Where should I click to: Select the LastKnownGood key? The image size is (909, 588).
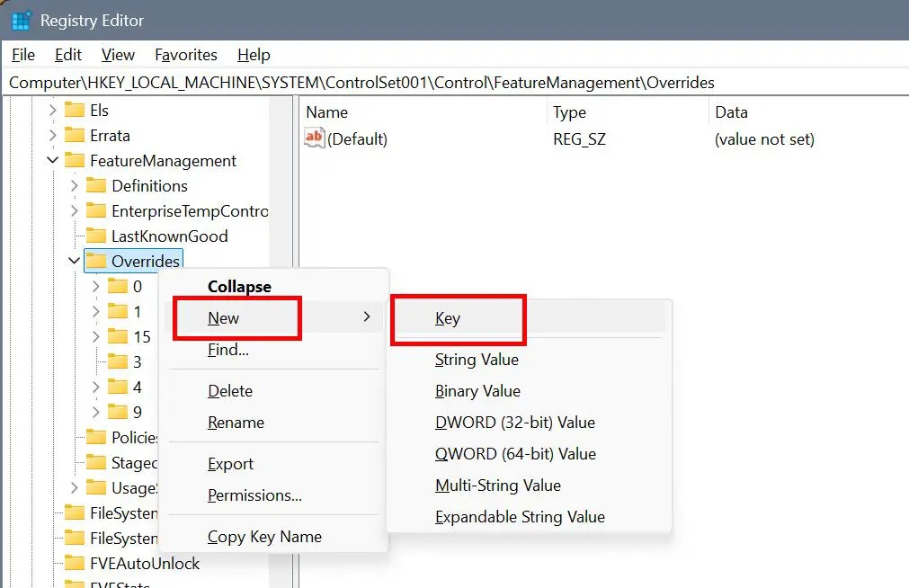(169, 236)
